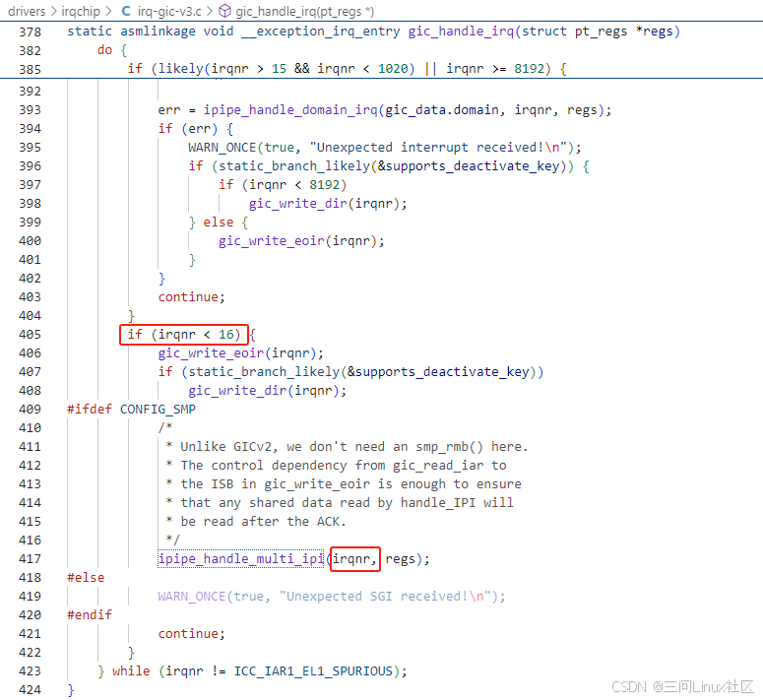Click the 'irqnr,' argument on line 417
Viewport: 763px width, 700px height.
354,559
